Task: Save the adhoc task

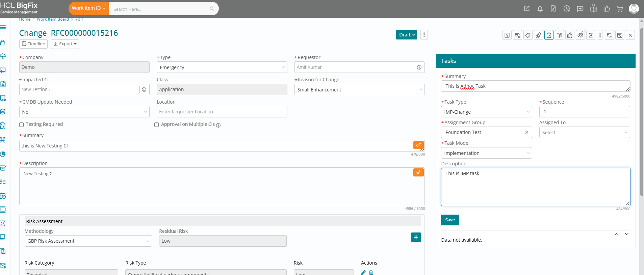Action: tap(450, 220)
